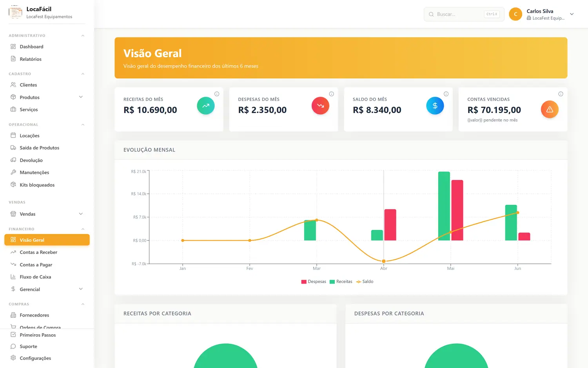588x368 pixels.
Task: Open Configurações settings link
Action: (x=47, y=358)
